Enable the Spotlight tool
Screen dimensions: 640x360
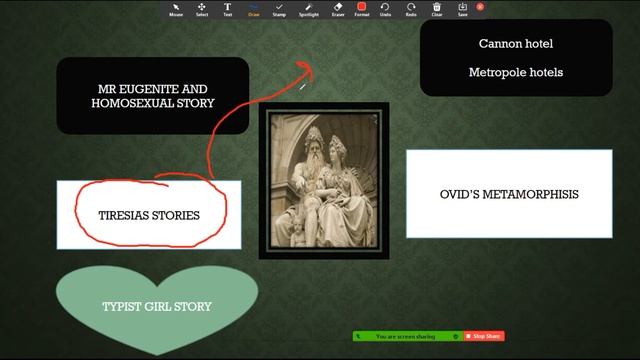point(309,9)
